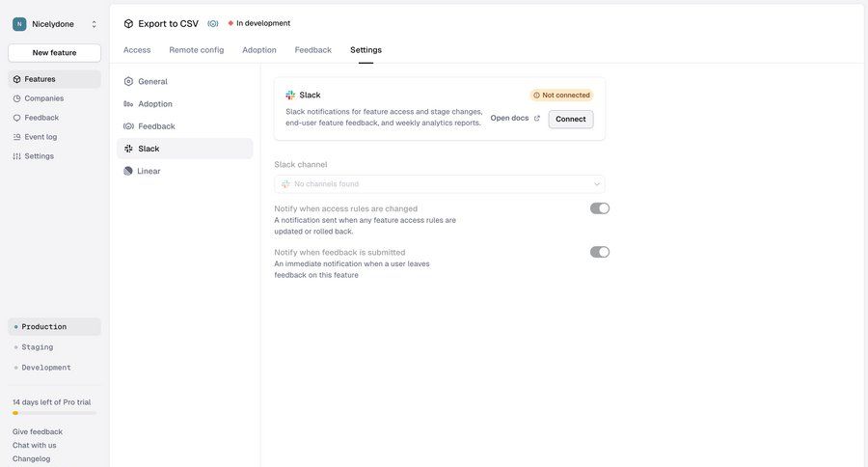Click the Linear icon in the settings sidebar
The width and height of the screenshot is (868, 467).
(x=128, y=171)
